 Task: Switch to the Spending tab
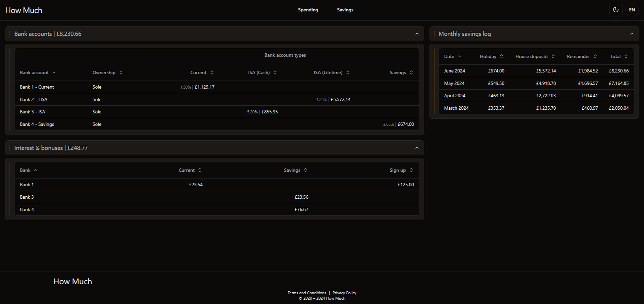click(308, 10)
